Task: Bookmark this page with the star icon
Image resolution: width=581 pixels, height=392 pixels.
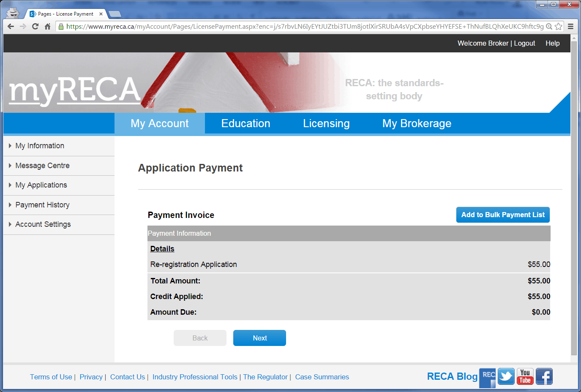Action: point(559,27)
